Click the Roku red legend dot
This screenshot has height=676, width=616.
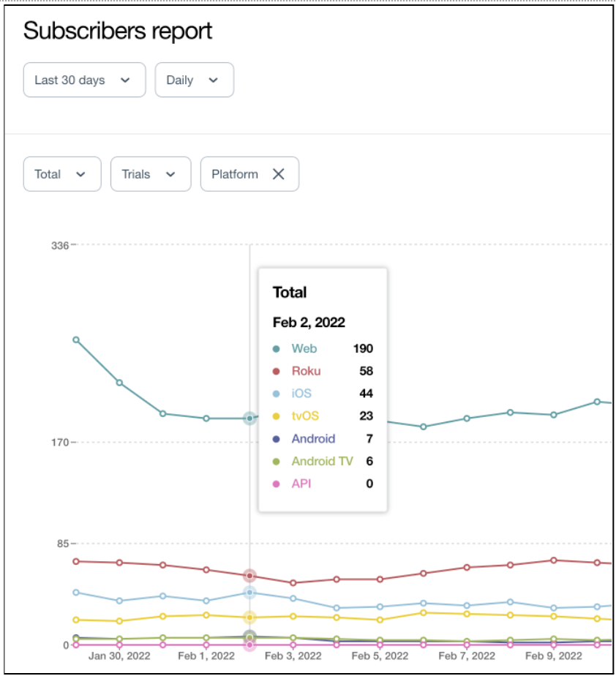pos(276,372)
